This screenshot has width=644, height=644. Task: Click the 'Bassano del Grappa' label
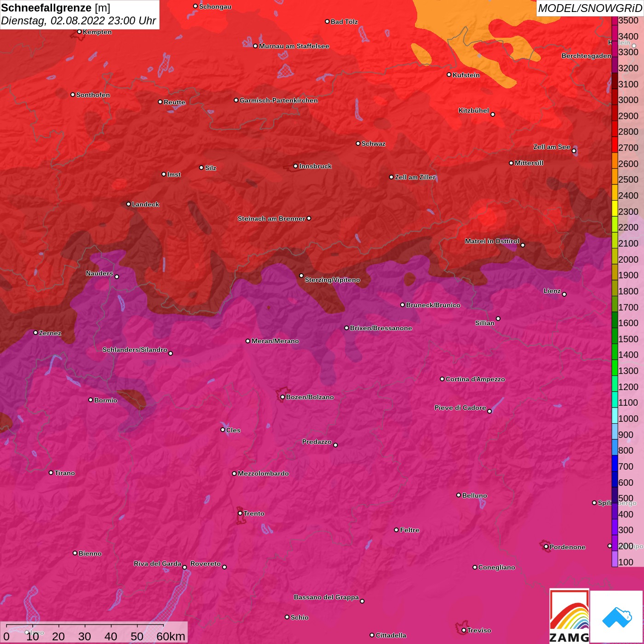pyautogui.click(x=326, y=597)
